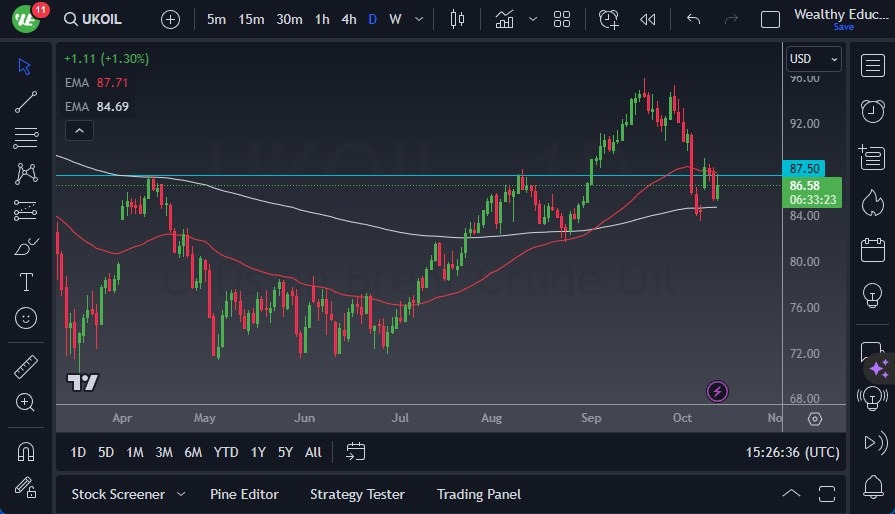Screen dimensions: 895x514
Task: Select the brush drawing tool
Action: pyautogui.click(x=26, y=246)
